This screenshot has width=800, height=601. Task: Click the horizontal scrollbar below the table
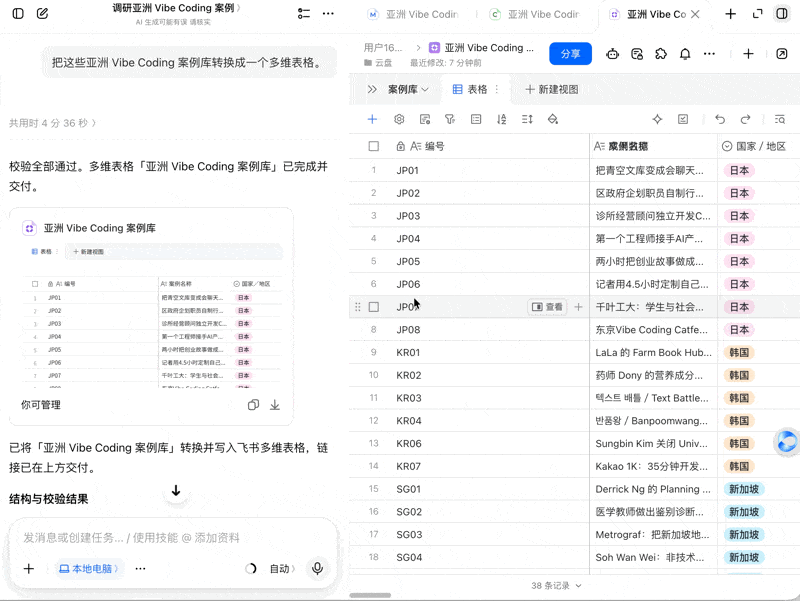370,595
